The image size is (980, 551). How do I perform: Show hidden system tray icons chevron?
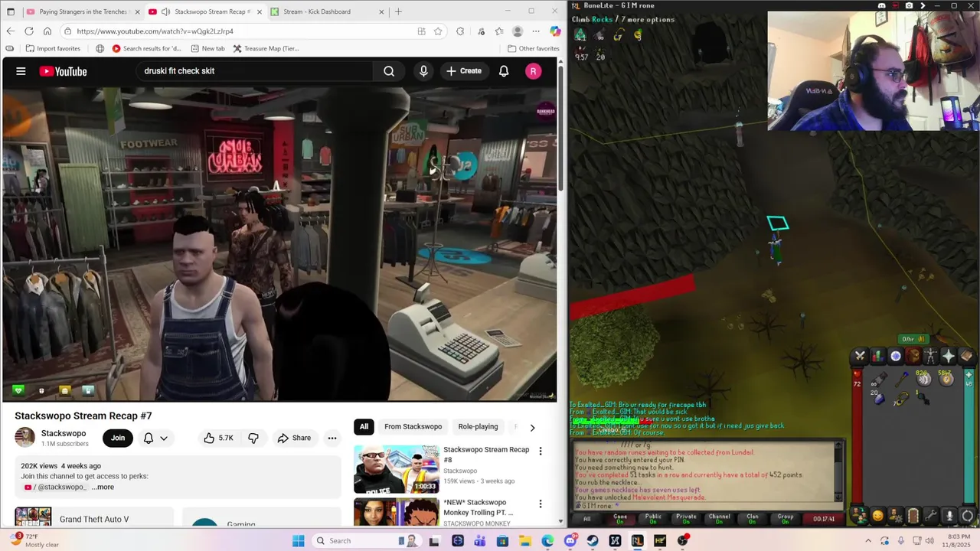(867, 540)
